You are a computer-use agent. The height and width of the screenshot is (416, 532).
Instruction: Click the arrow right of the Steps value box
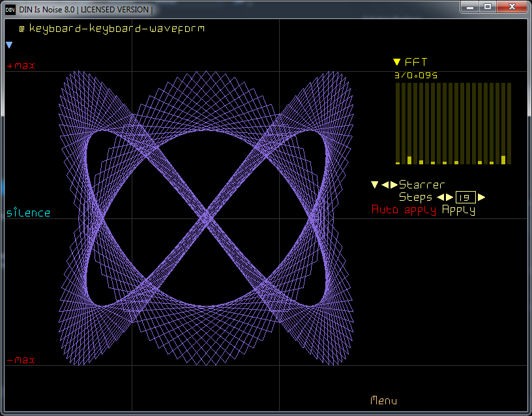tap(481, 197)
